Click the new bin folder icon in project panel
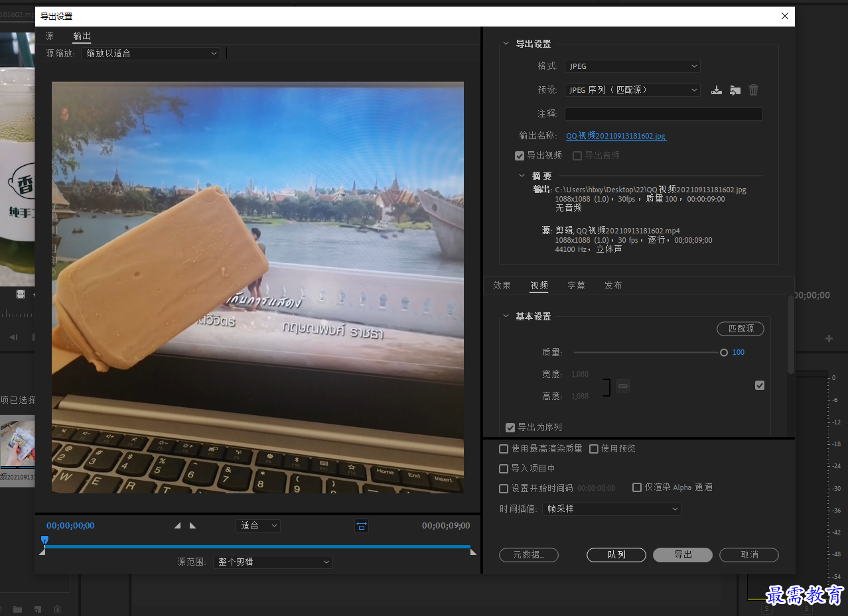Viewport: 848px width, 616px height. [17, 609]
